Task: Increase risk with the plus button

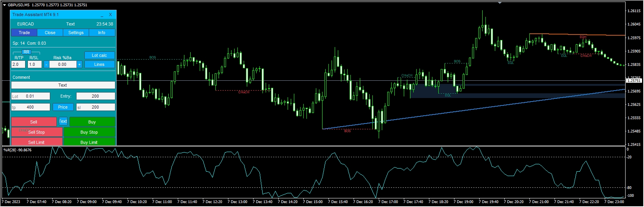Action: click(x=79, y=64)
